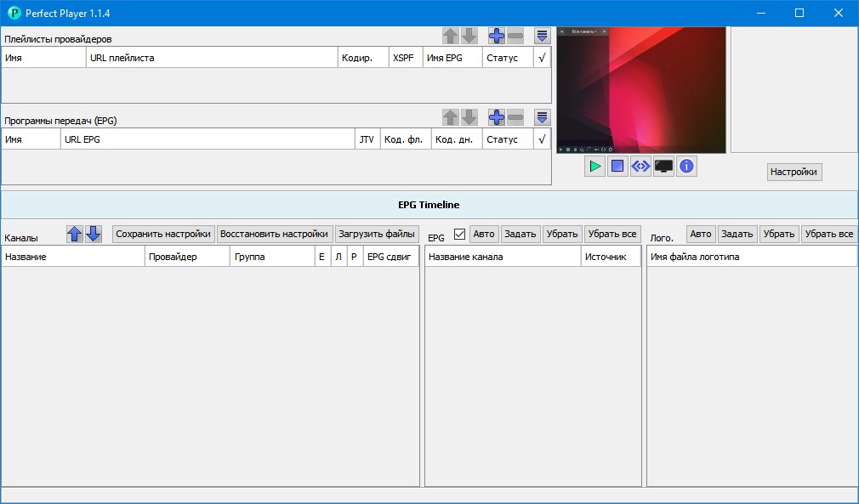This screenshot has width=859, height=504.
Task: Add a new provider playlist with plus icon
Action: click(497, 36)
